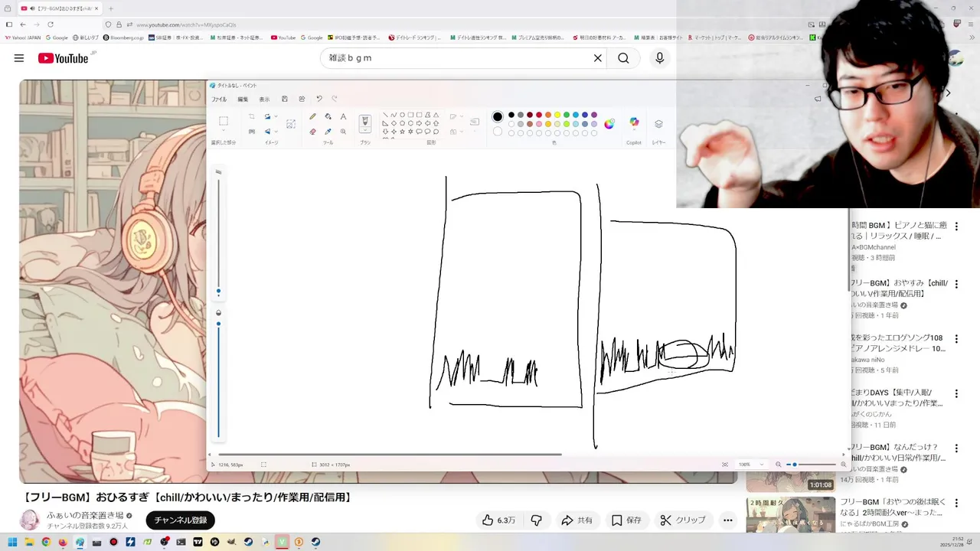Open the Yahoo! JAPAN bookmark
980x551 pixels.
[23, 37]
